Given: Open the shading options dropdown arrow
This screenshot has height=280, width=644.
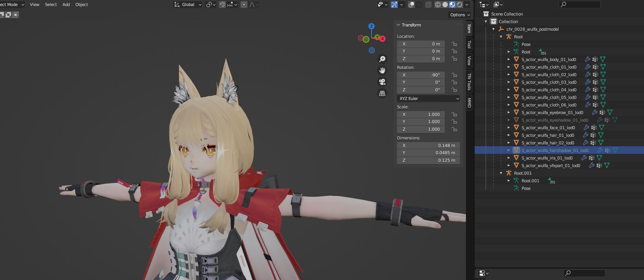Looking at the screenshot, I should [x=467, y=5].
